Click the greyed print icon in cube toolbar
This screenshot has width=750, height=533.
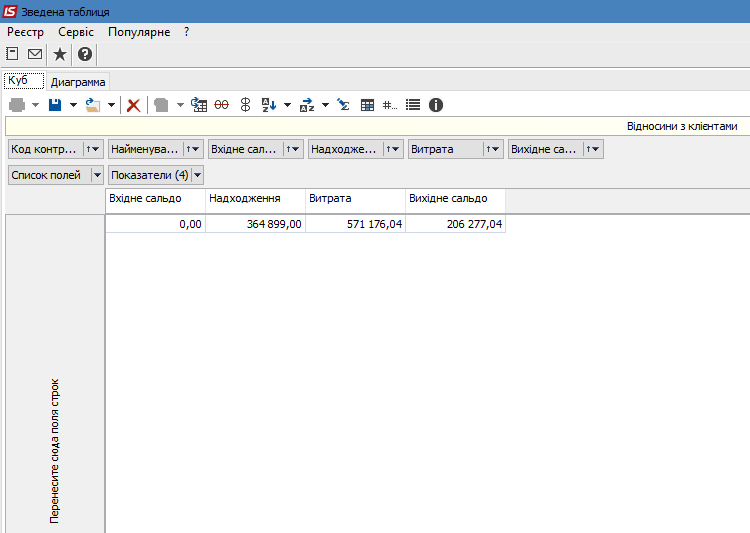(x=17, y=105)
